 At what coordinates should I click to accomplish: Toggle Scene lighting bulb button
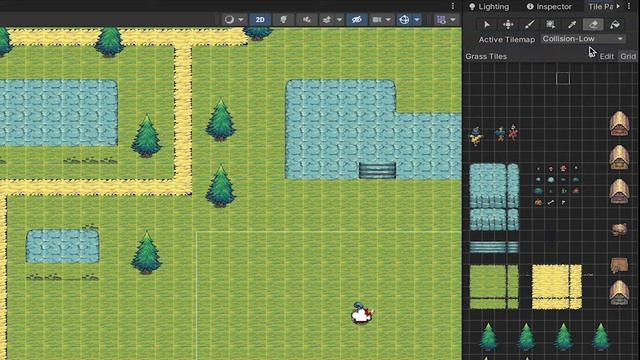coord(283,20)
